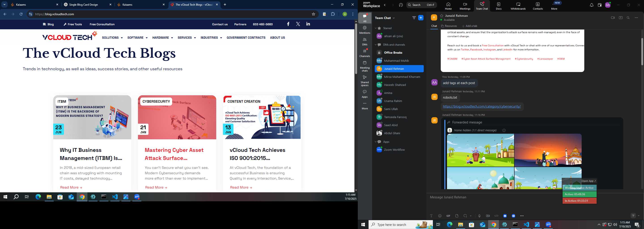The image size is (644, 229).
Task: Open the Contact us link
Action: (220, 24)
